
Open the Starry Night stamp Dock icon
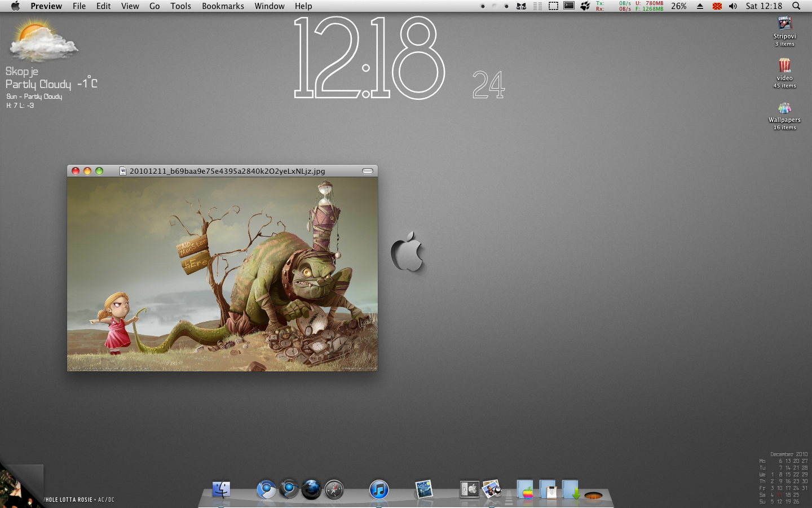[x=424, y=489]
